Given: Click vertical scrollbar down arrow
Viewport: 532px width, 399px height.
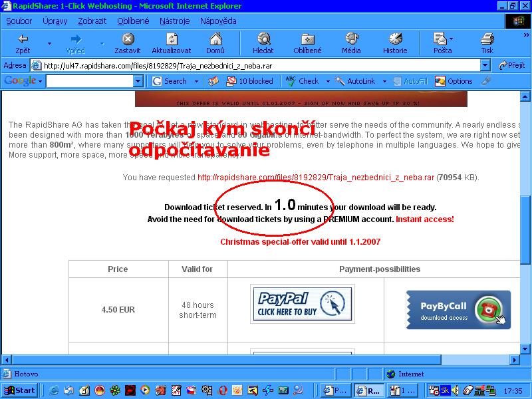Looking at the screenshot, I should 525,348.
